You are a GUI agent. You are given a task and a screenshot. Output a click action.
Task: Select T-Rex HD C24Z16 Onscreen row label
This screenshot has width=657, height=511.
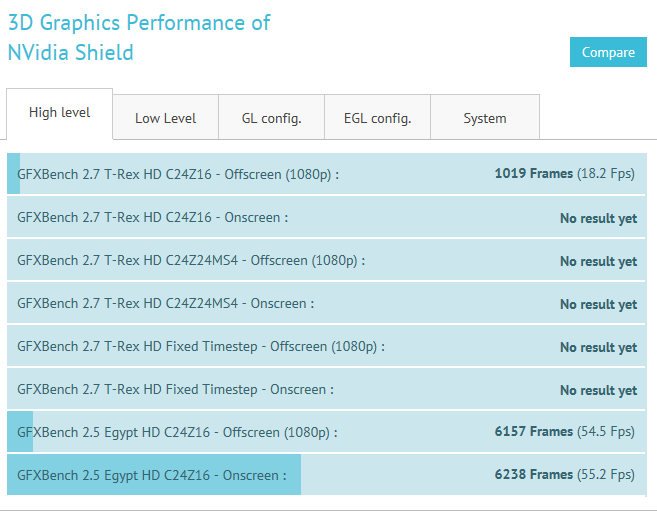(153, 217)
